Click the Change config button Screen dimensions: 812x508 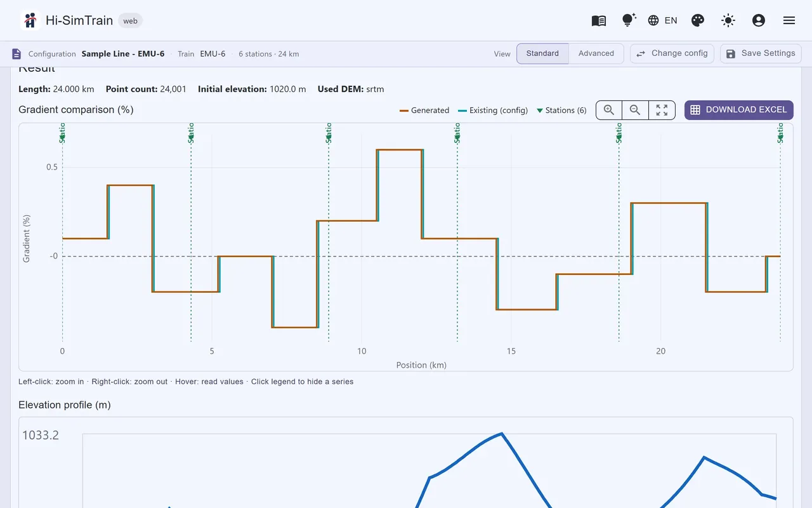tap(672, 53)
